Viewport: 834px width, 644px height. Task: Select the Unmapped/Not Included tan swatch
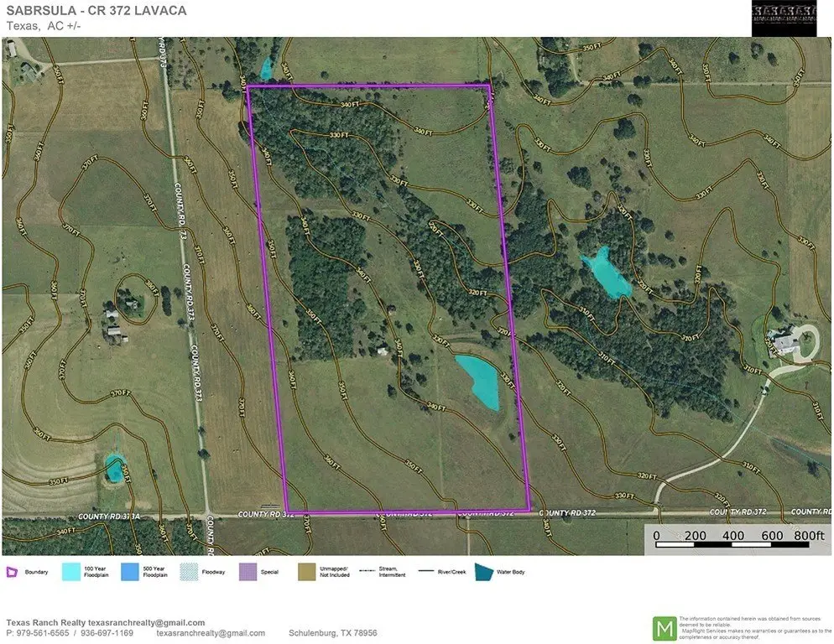pos(308,572)
